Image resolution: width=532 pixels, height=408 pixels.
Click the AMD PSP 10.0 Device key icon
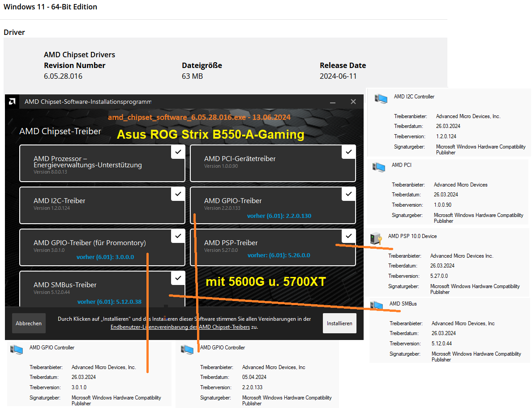[376, 238]
